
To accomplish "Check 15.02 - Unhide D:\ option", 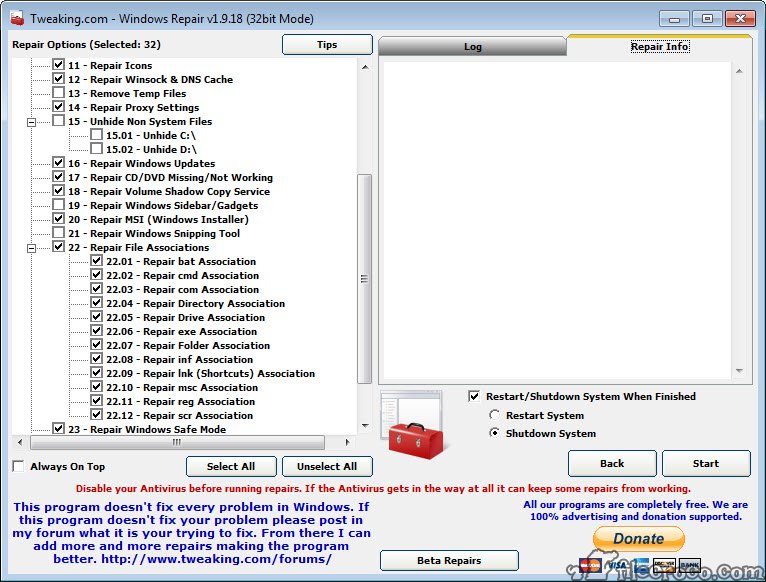I will click(97, 149).
